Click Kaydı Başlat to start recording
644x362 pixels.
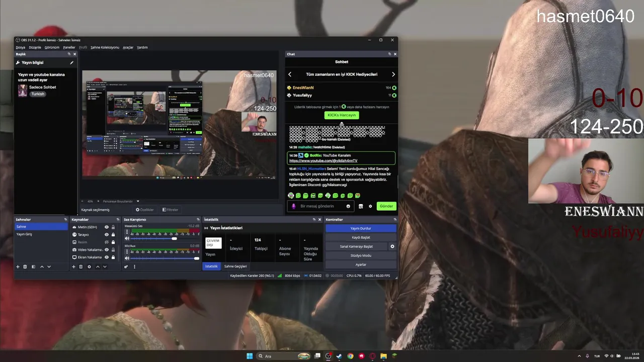361,237
